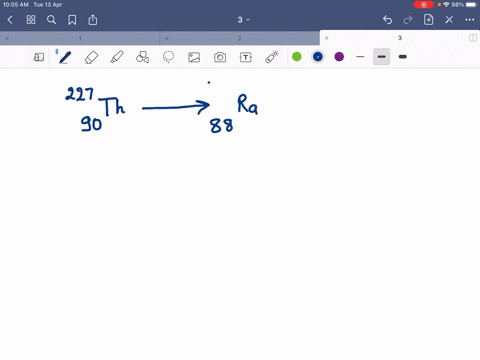
Task: Add a new page
Action: pos(428,20)
